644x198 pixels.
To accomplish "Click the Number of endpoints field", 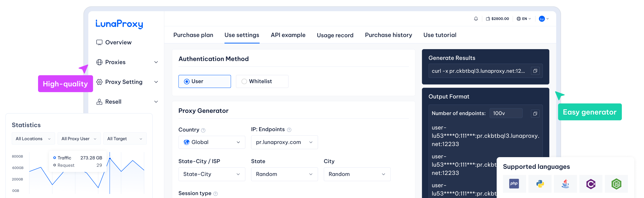I will [506, 113].
